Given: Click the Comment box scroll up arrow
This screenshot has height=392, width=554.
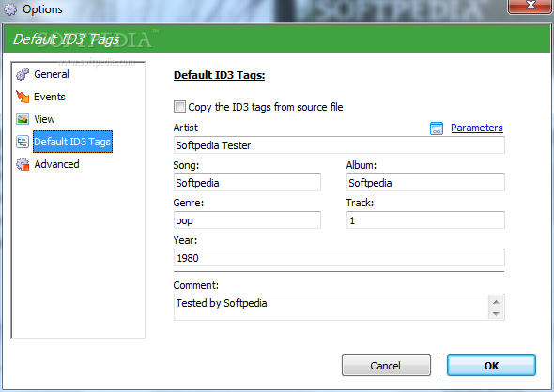Looking at the screenshot, I should [496, 302].
